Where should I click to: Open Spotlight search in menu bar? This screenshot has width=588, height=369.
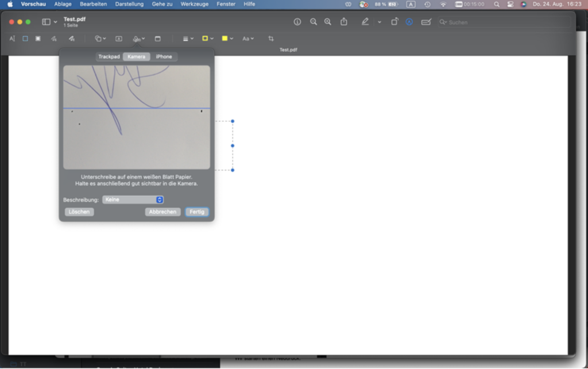(x=497, y=5)
